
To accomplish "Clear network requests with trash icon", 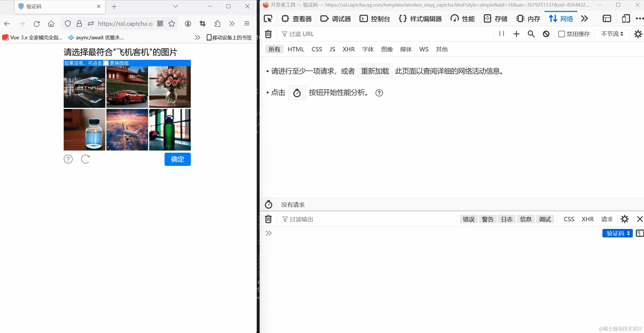I will coord(268,34).
